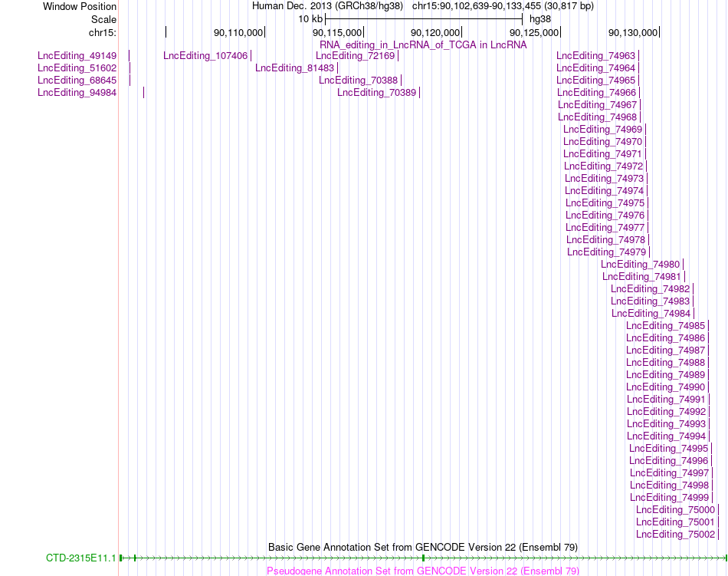Select the 10 kb scale bar
The width and height of the screenshot is (728, 576).
[424, 19]
